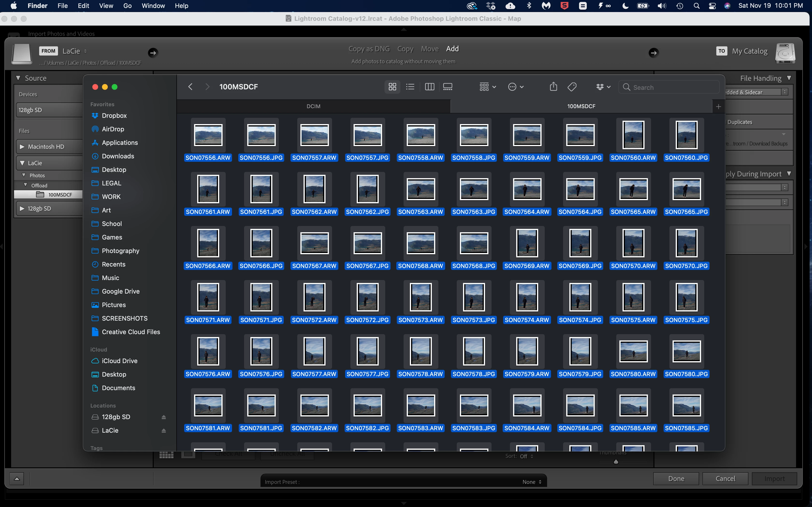
Task: Switch Finder to column view
Action: [429, 87]
